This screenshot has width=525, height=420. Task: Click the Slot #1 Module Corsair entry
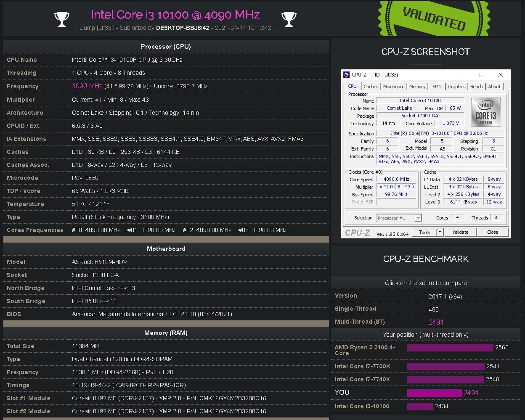point(169,398)
